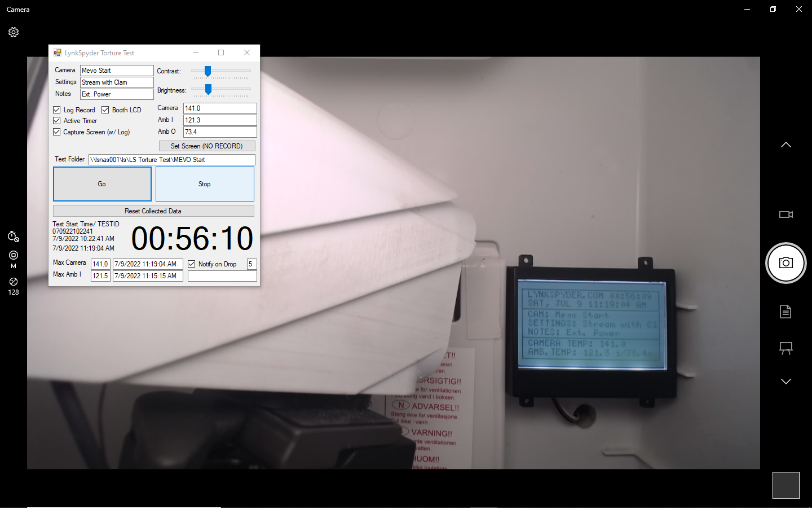Open the camera roll thumbnail
The image size is (812, 508).
[785, 485]
